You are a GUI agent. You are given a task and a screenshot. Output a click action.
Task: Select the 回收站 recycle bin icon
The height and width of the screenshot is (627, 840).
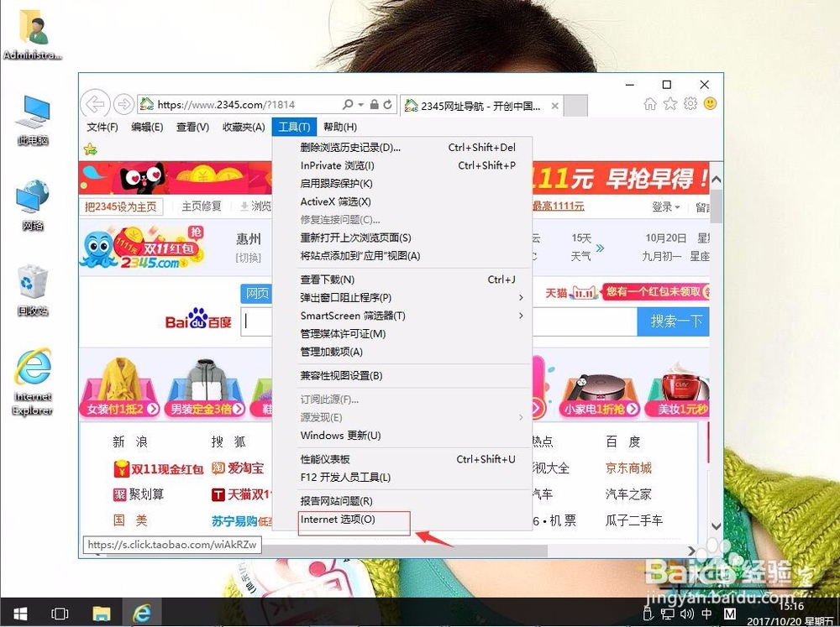tap(34, 290)
